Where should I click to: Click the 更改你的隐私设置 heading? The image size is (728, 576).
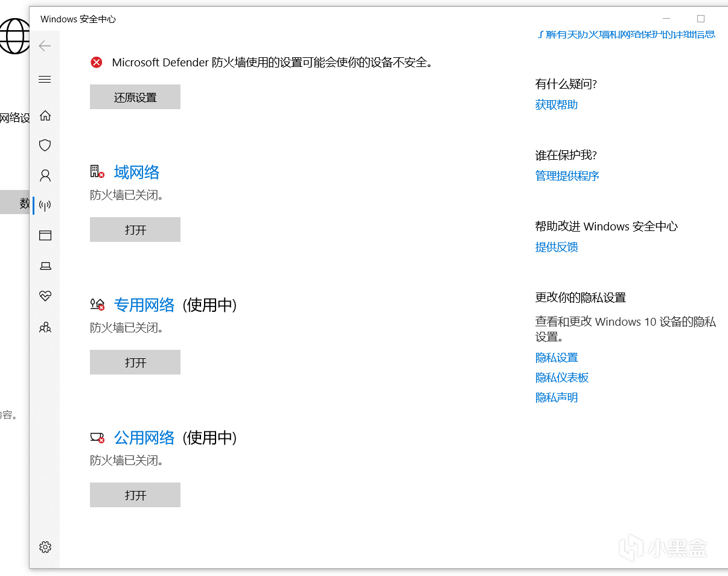click(581, 298)
